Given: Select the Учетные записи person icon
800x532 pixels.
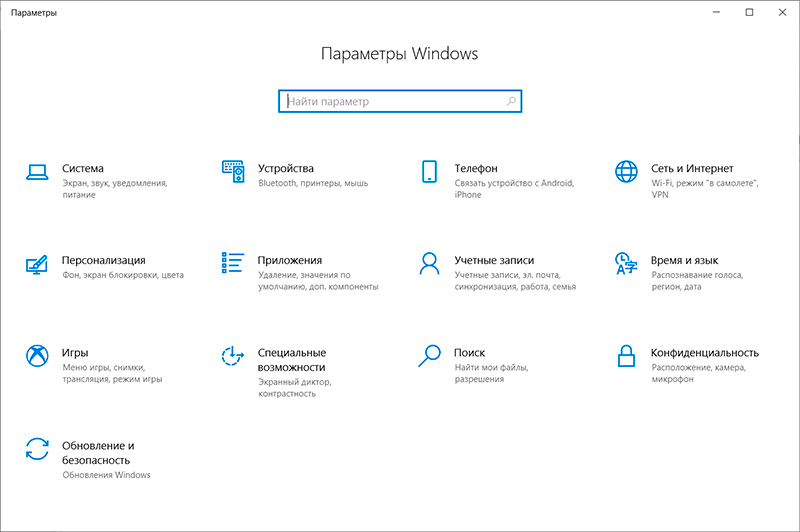Looking at the screenshot, I should (429, 263).
